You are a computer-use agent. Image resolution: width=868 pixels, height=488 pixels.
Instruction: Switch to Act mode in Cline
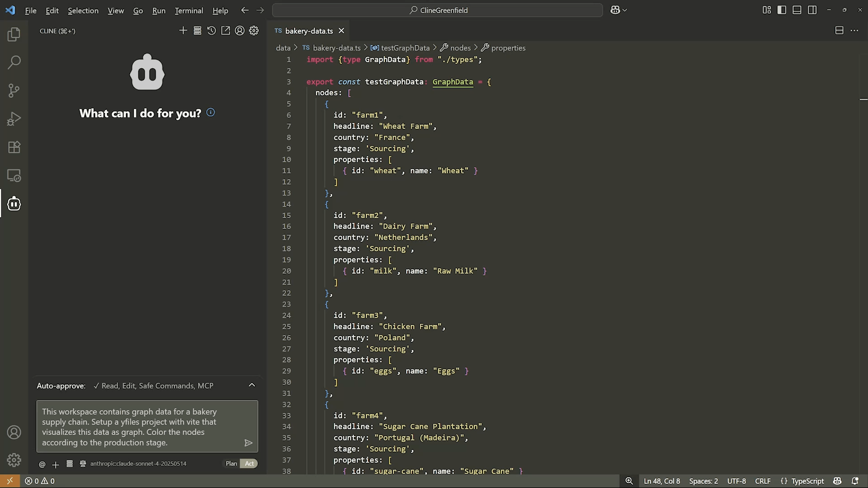[249, 463]
